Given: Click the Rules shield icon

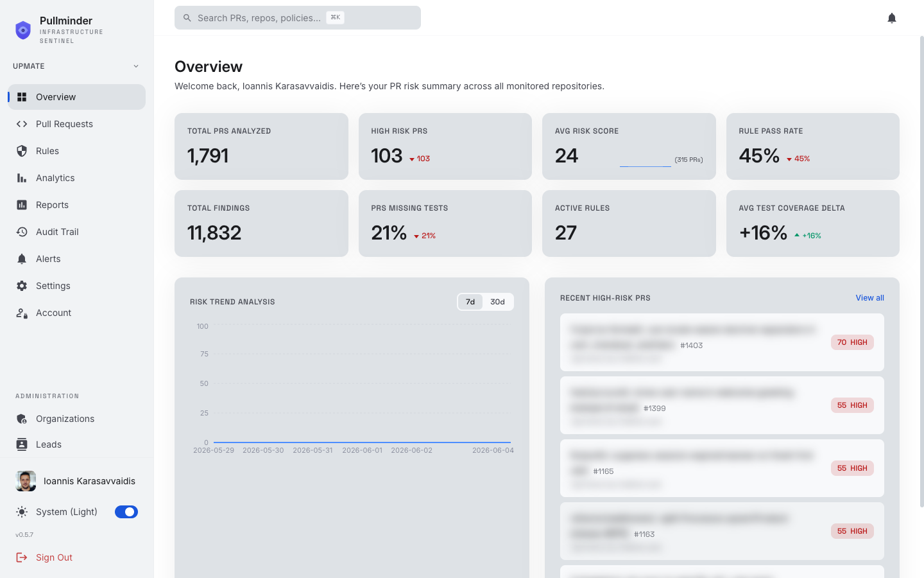Looking at the screenshot, I should point(22,151).
